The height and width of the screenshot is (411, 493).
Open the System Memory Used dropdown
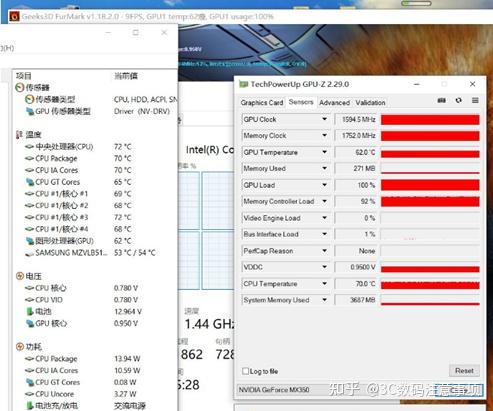tap(324, 300)
